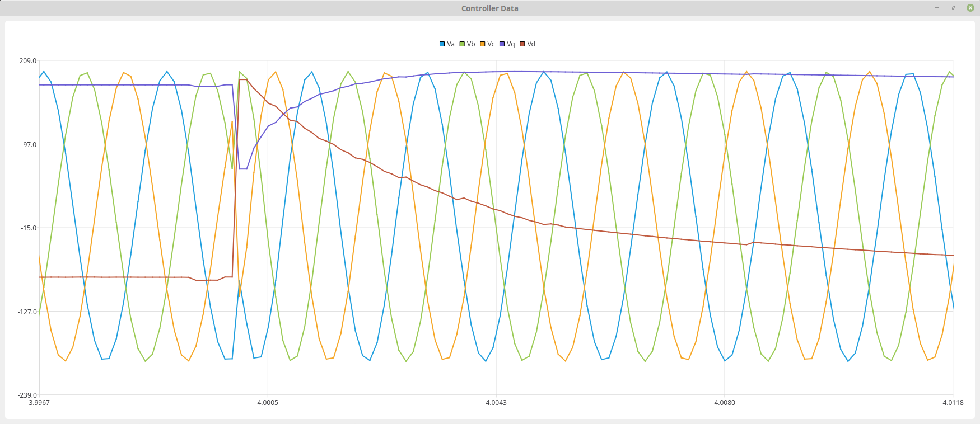This screenshot has height=424, width=980.
Task: Maximize the Controller Data window
Action: pos(954,8)
